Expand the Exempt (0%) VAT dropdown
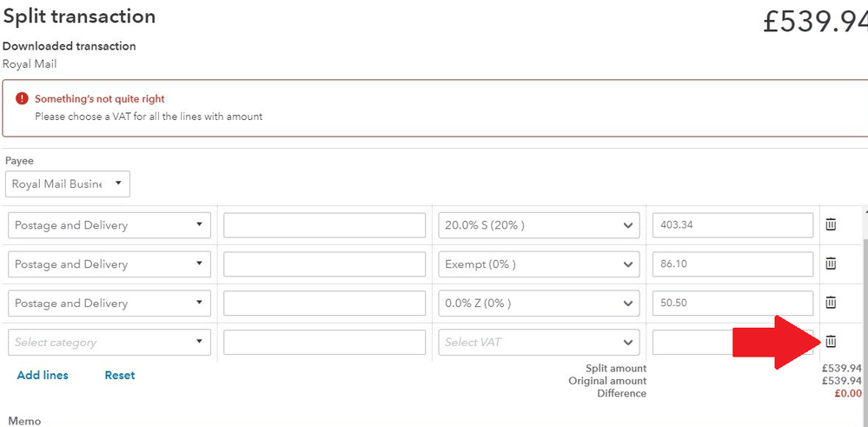The image size is (868, 427). coord(539,264)
